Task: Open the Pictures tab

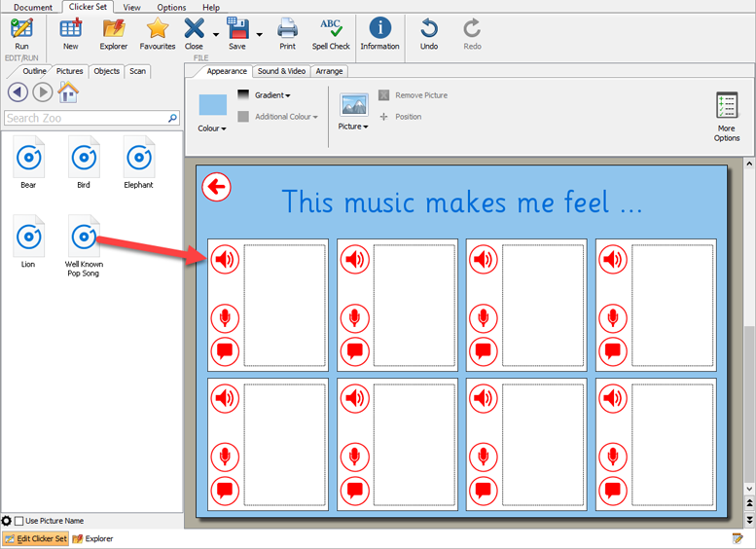Action: 69,71
